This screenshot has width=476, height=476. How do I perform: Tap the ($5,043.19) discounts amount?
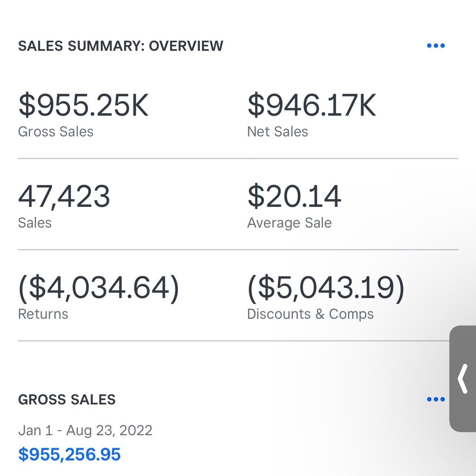coord(326,288)
